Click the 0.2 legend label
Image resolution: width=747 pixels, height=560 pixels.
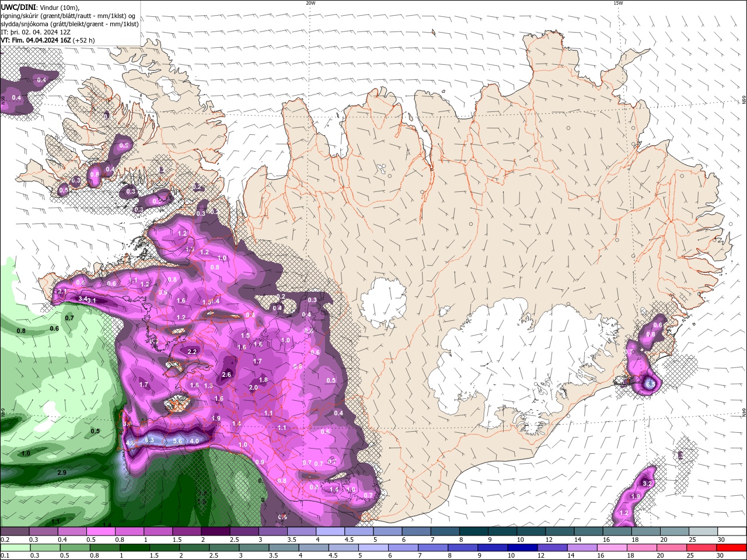(x=4, y=540)
